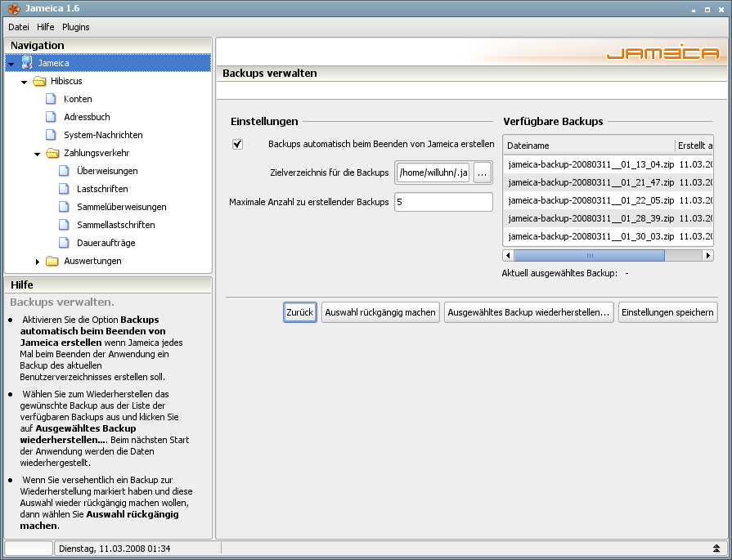
Task: Click the Sammelüberweisungen page icon
Action: tap(64, 207)
